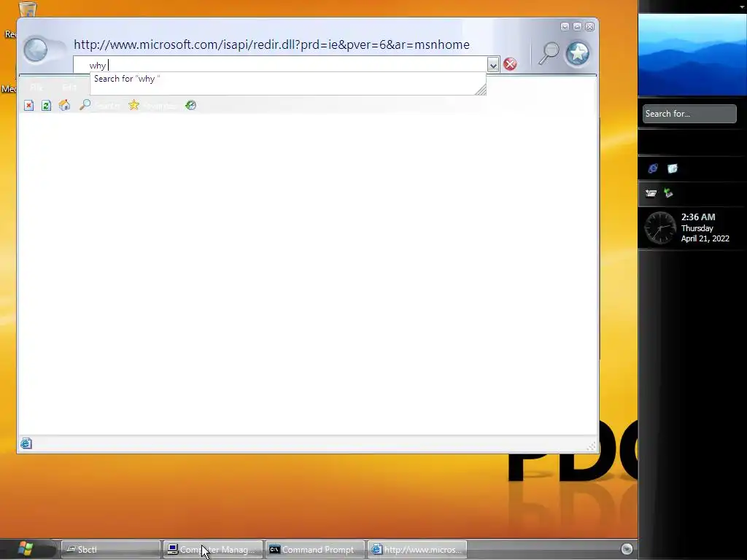Click the green arrow icon in sidebar
747x560 pixels.
[x=668, y=192]
